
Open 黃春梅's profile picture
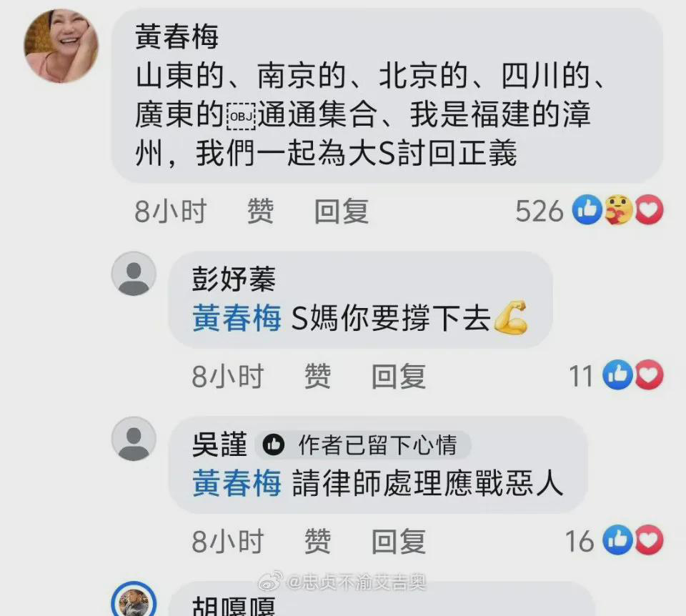click(61, 46)
